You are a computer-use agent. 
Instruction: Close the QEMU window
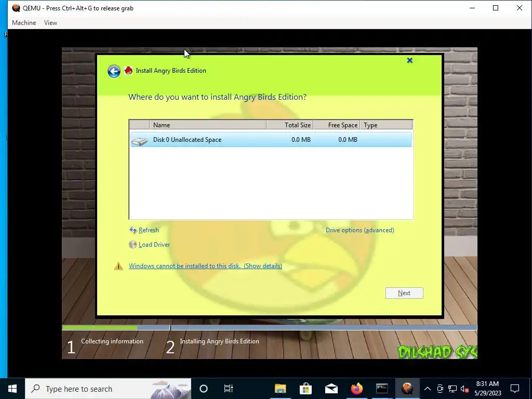pos(520,8)
